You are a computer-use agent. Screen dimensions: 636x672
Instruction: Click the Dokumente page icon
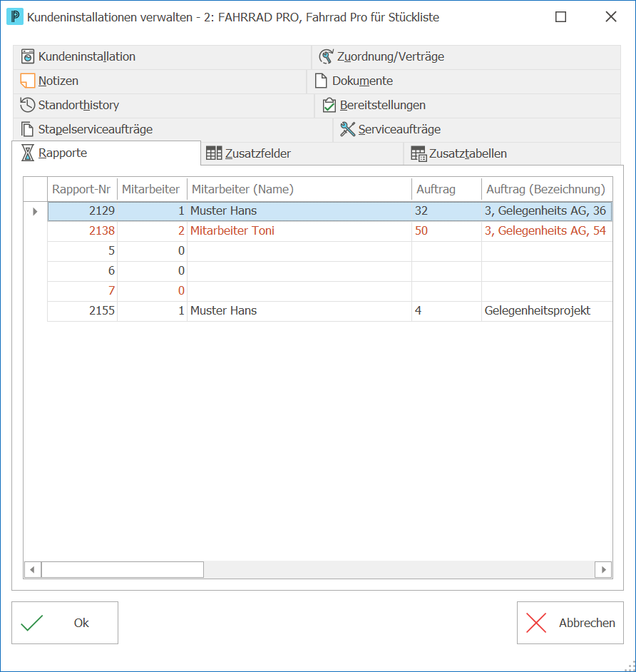point(321,81)
